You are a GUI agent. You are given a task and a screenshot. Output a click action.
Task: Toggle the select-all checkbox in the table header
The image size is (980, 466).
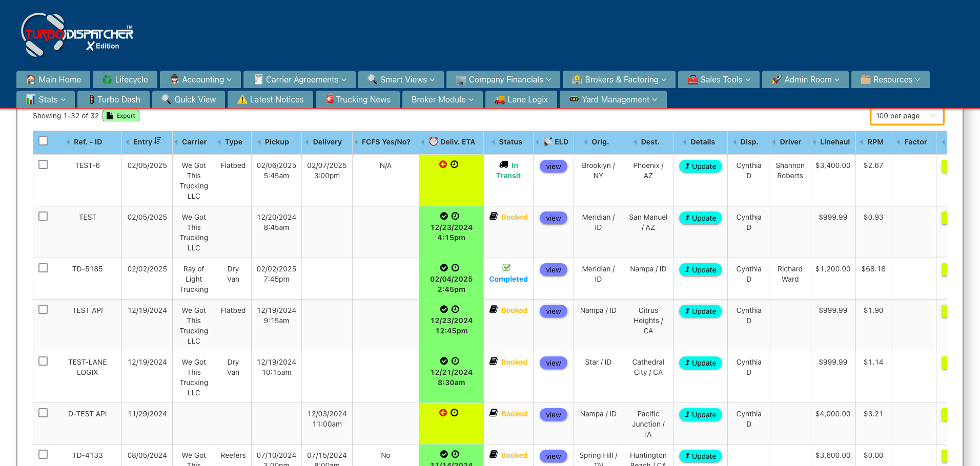pyautogui.click(x=43, y=140)
